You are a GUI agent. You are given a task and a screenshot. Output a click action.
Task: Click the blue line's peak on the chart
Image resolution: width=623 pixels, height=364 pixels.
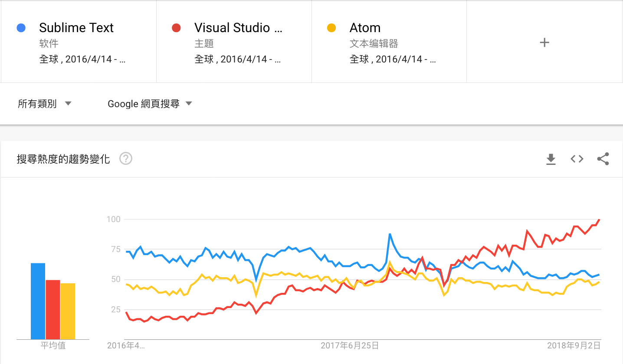point(390,234)
